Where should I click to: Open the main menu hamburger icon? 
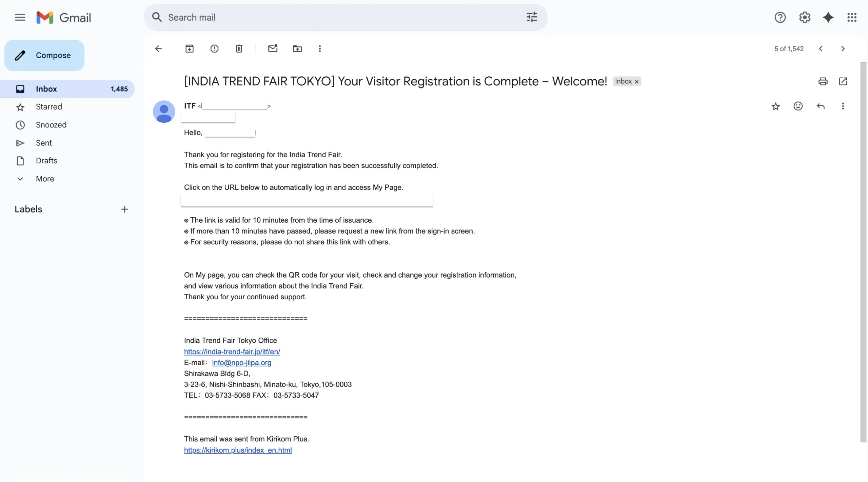pos(20,17)
